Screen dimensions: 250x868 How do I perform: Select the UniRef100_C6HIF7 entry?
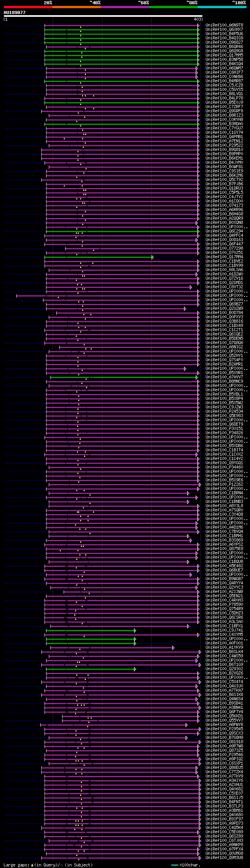click(224, 72)
